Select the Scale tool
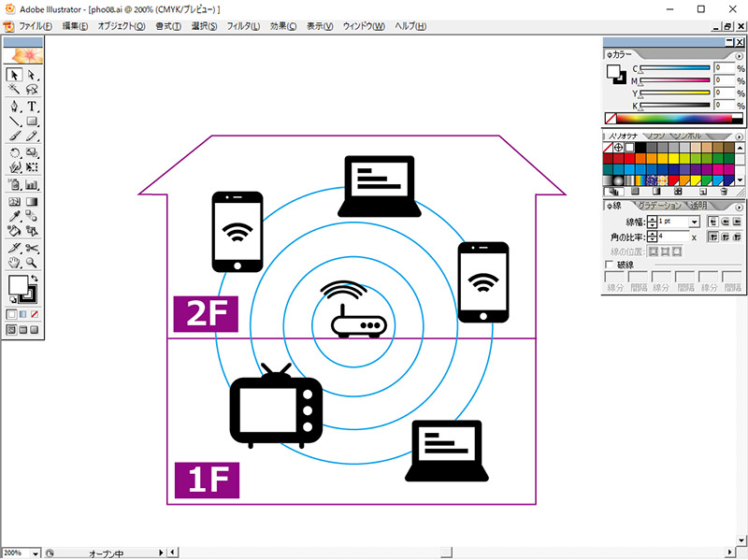Viewport: 748px width, 560px height. (32, 152)
